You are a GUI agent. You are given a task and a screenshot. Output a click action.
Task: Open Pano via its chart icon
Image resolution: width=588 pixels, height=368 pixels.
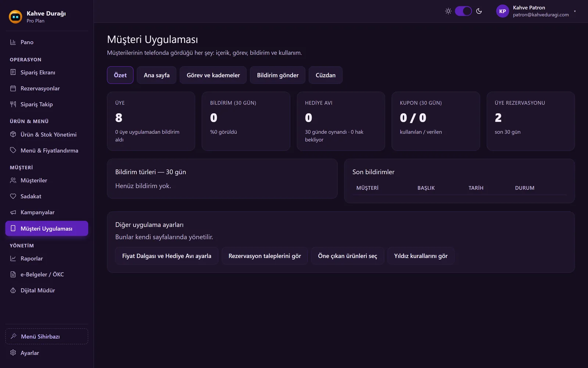(13, 42)
